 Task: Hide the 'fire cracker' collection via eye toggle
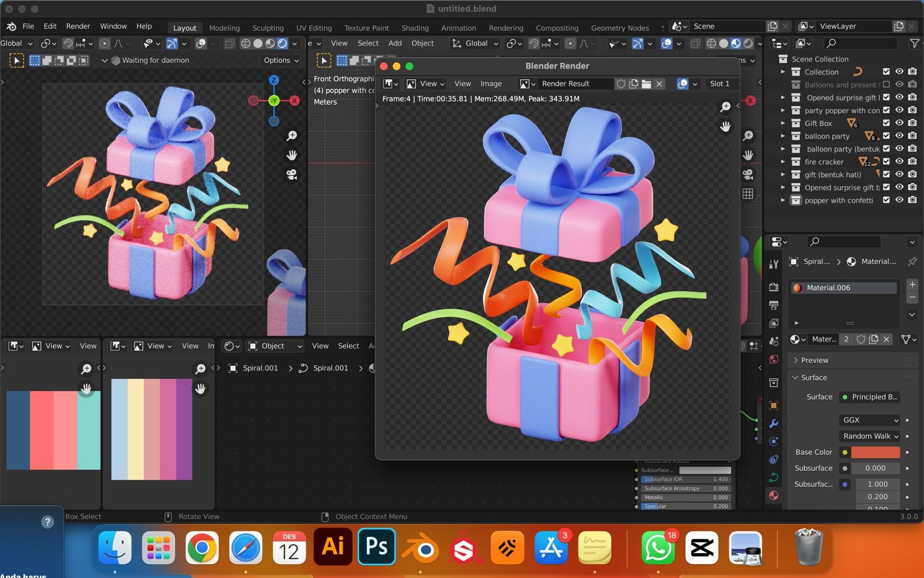point(900,162)
